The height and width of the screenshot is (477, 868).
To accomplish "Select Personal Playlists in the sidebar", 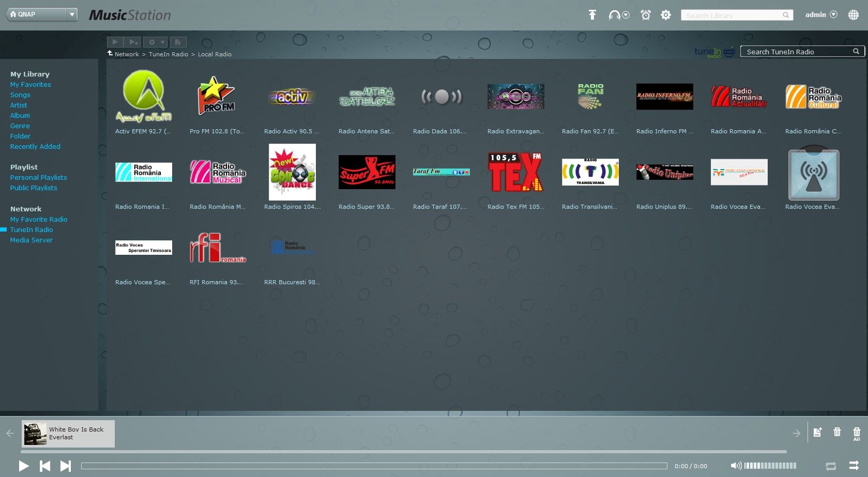I will pos(38,177).
